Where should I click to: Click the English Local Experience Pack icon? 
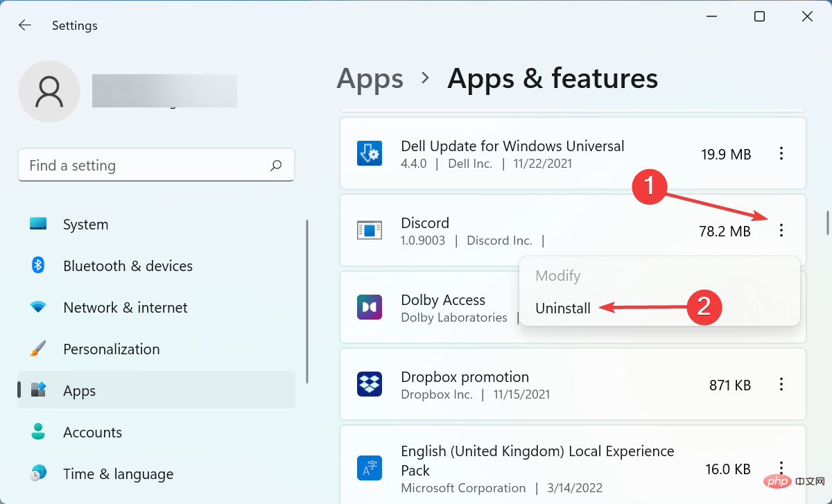tap(370, 469)
